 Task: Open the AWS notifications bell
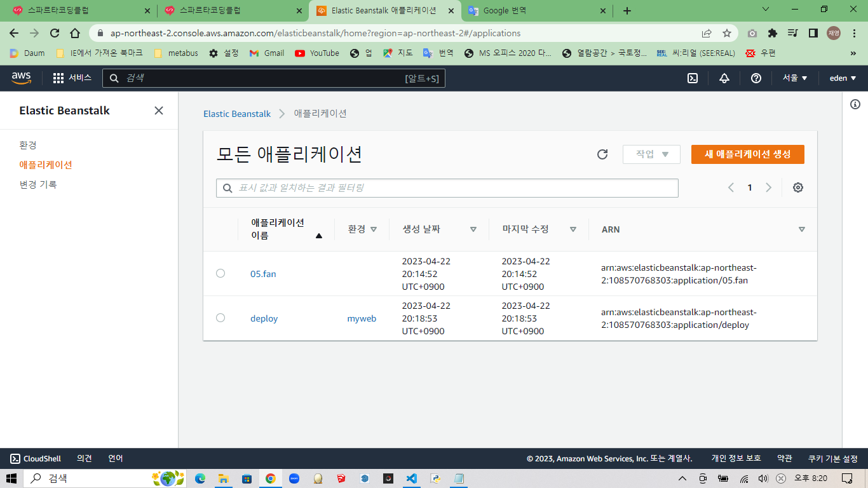coord(724,78)
